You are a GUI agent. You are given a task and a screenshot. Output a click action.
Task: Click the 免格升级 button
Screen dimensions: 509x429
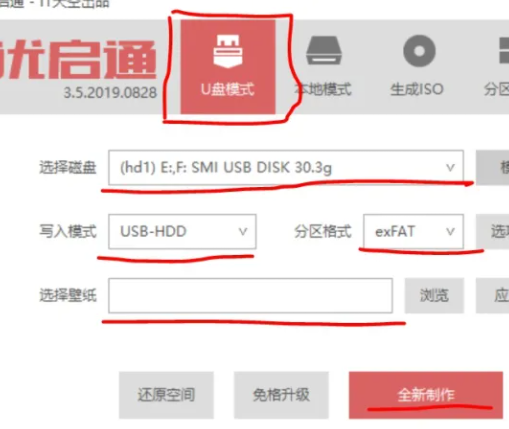[x=281, y=395]
